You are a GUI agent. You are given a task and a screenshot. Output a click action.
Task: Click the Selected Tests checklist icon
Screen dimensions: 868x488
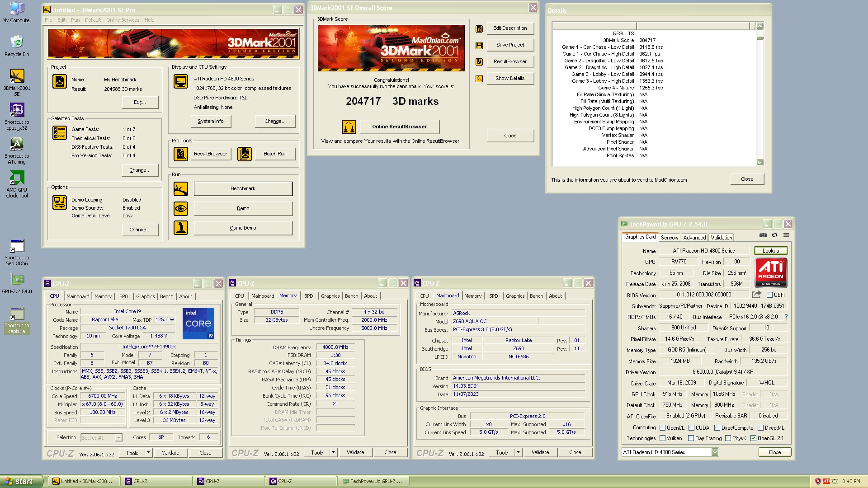(x=60, y=133)
